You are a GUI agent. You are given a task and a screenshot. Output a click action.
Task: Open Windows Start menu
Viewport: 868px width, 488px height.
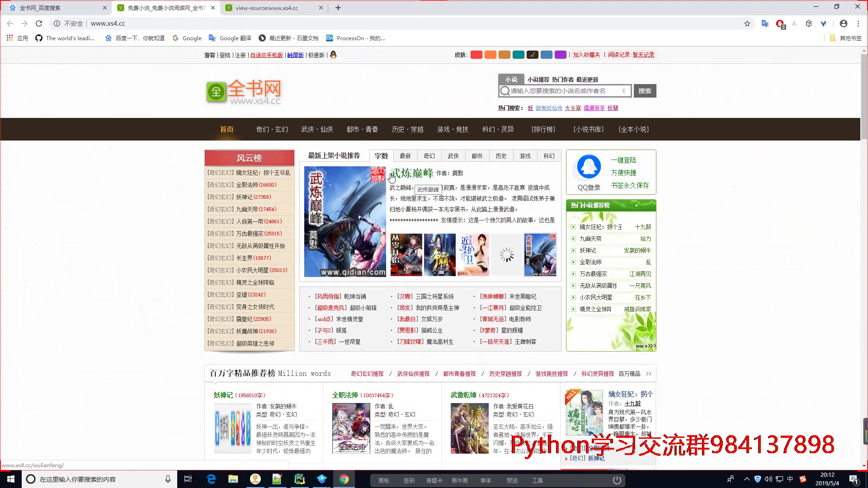pyautogui.click(x=11, y=479)
